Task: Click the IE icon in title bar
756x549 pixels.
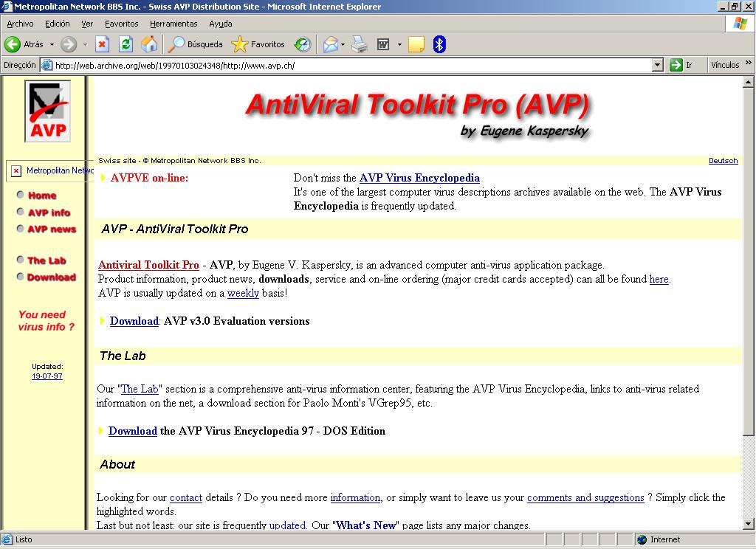Action: pos(7,6)
